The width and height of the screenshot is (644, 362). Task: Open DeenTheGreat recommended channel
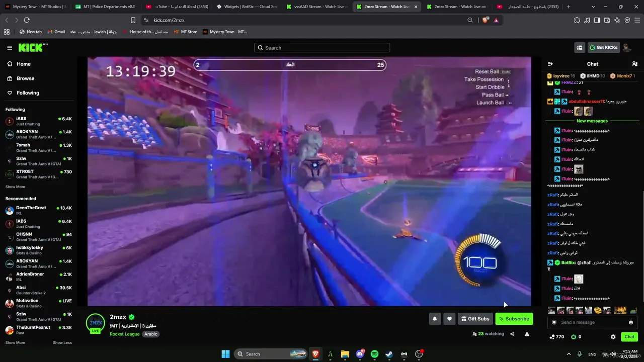click(x=38, y=210)
